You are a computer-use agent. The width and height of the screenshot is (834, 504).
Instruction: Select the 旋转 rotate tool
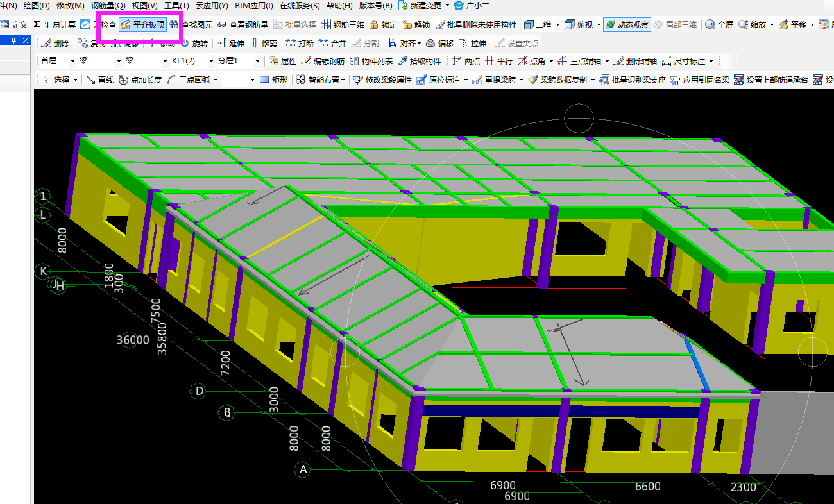pyautogui.click(x=194, y=44)
